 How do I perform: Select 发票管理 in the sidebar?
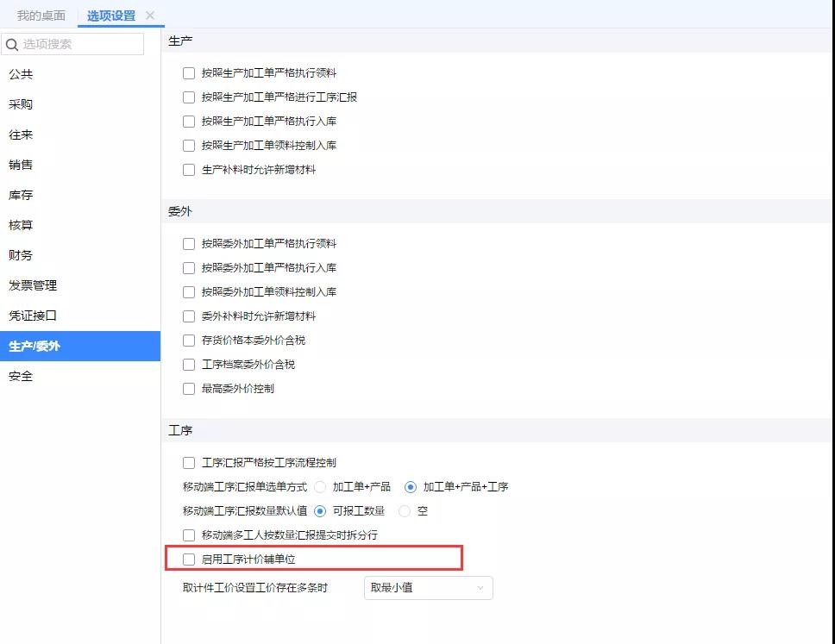33,285
